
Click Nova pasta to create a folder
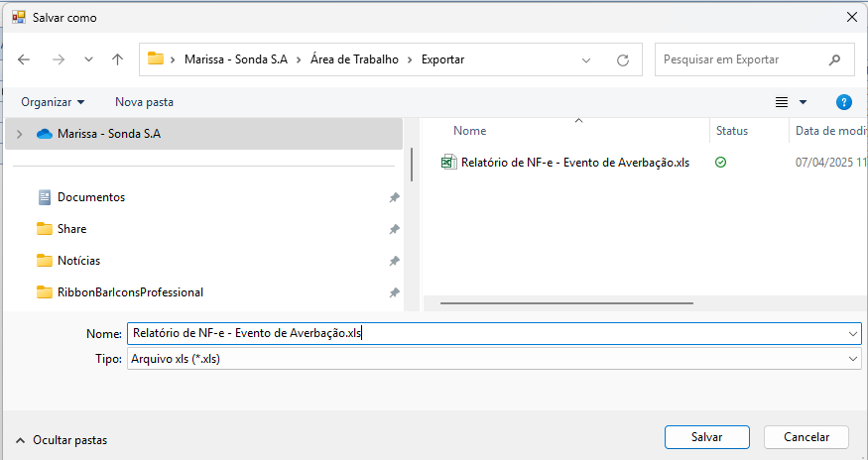tap(144, 102)
